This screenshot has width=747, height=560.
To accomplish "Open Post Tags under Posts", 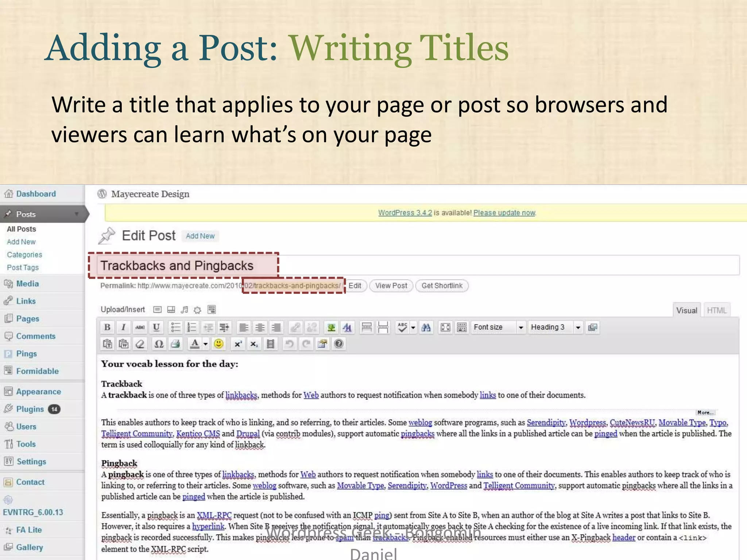I will (23, 267).
